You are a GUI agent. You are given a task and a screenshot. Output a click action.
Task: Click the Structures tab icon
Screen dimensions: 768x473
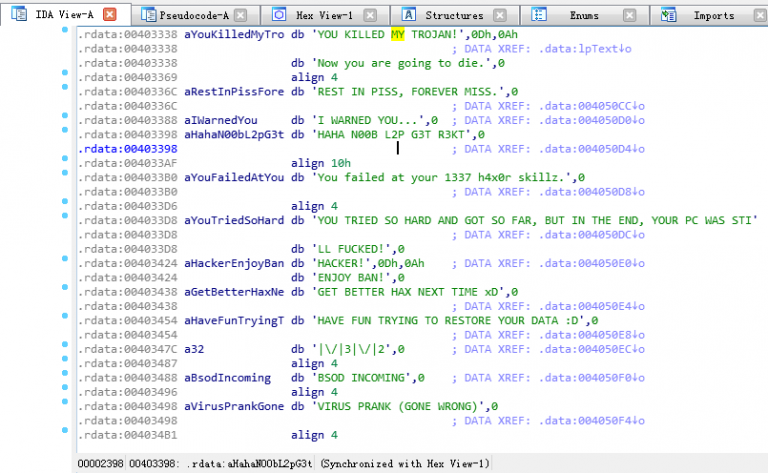(409, 15)
